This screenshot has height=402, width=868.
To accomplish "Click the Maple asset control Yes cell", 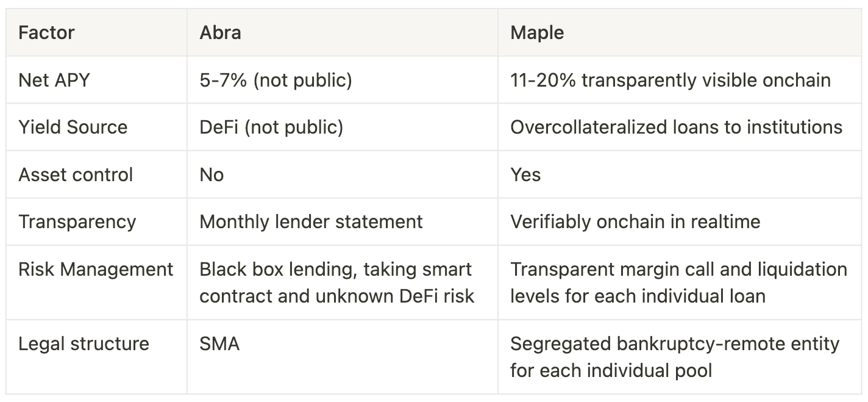I will coord(680,174).
